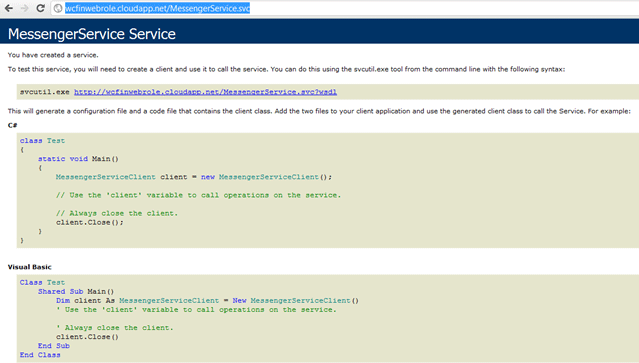Click the 'End Class' line
The height and width of the screenshot is (363, 639).
click(x=40, y=355)
